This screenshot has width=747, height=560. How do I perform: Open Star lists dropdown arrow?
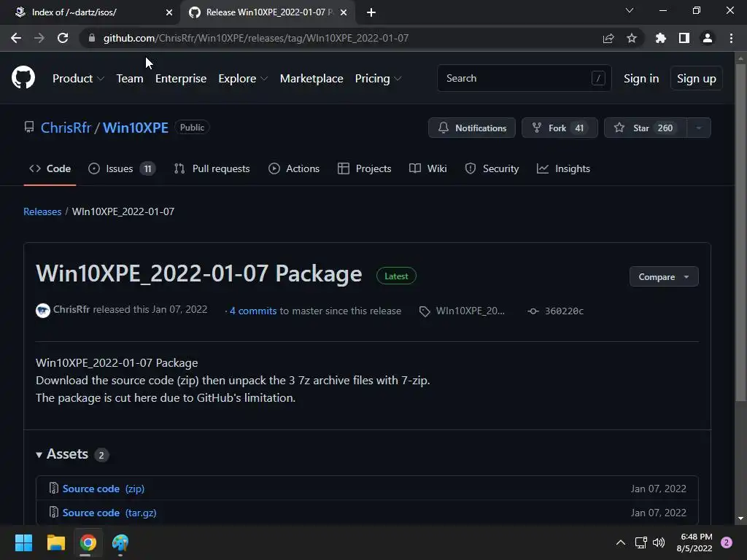[698, 128]
